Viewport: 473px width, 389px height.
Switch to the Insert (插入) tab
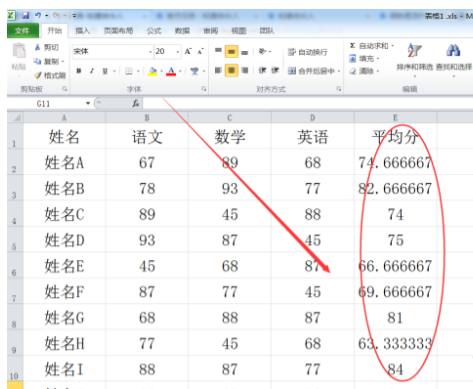[x=82, y=31]
